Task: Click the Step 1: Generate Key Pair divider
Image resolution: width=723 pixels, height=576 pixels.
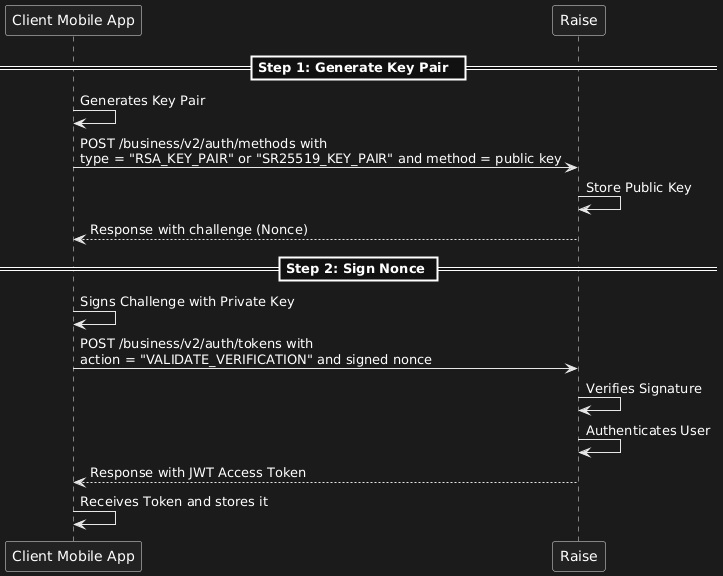Action: [x=359, y=68]
